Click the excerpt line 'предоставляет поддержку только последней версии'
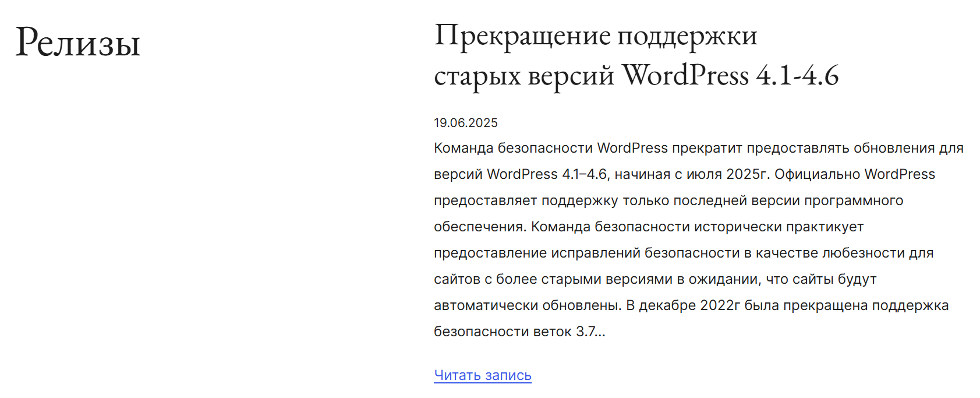 668,200
